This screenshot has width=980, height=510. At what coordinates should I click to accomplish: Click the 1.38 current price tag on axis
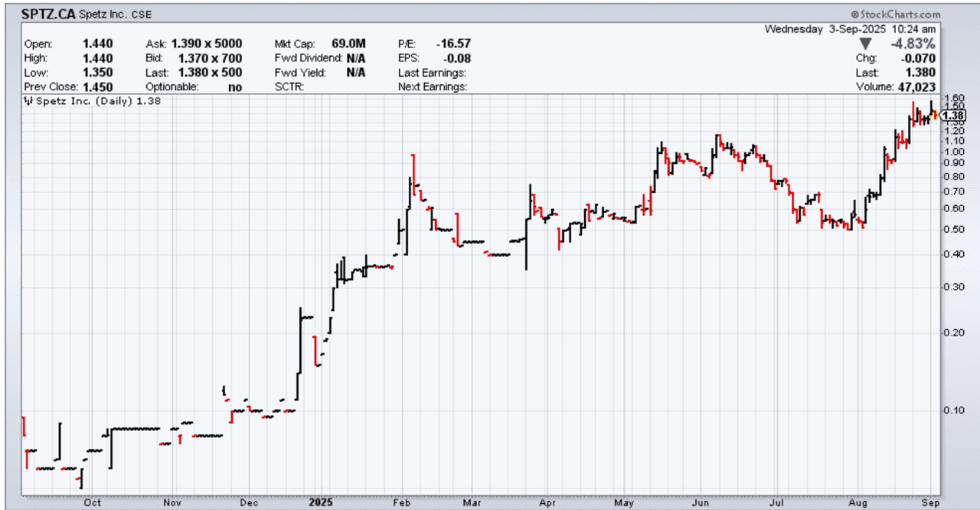tap(953, 116)
